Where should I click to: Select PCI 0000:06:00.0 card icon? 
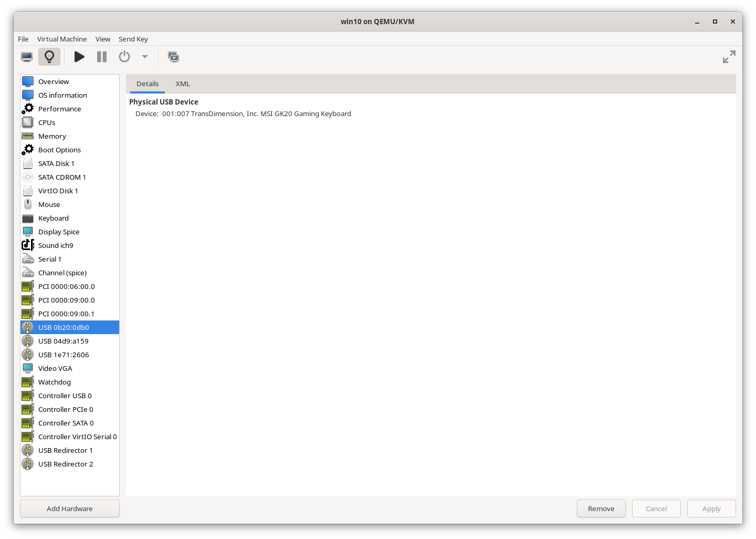pyautogui.click(x=28, y=286)
